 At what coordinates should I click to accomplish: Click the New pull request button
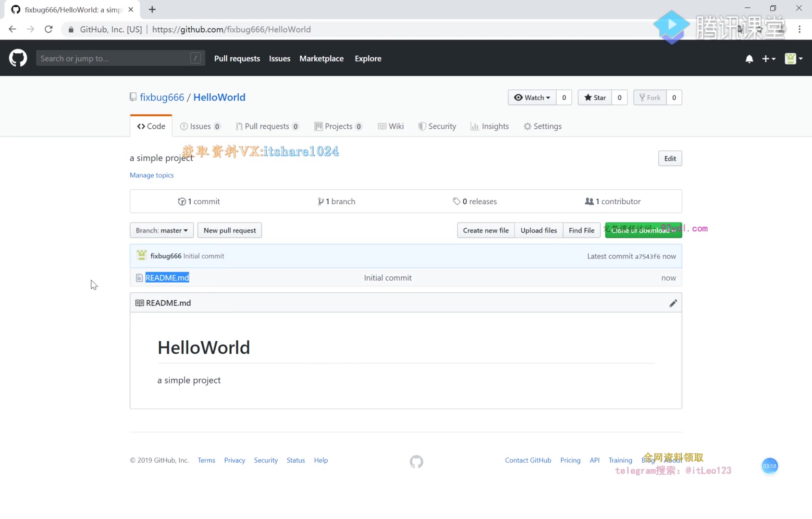click(x=230, y=230)
